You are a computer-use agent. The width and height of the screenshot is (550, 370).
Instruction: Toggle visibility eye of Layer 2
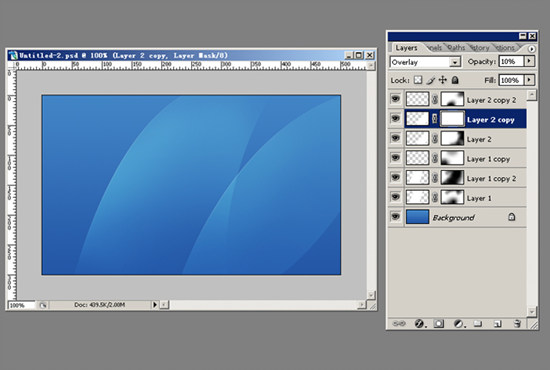(396, 138)
